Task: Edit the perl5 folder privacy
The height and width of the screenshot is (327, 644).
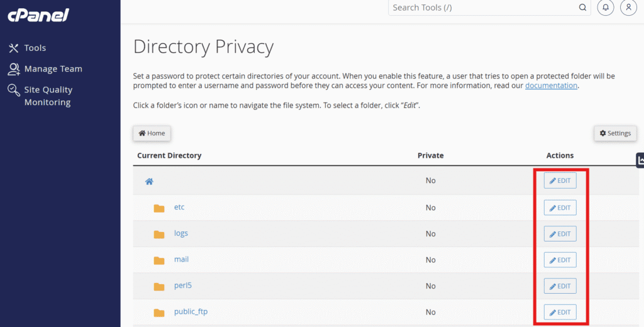Action: point(560,286)
